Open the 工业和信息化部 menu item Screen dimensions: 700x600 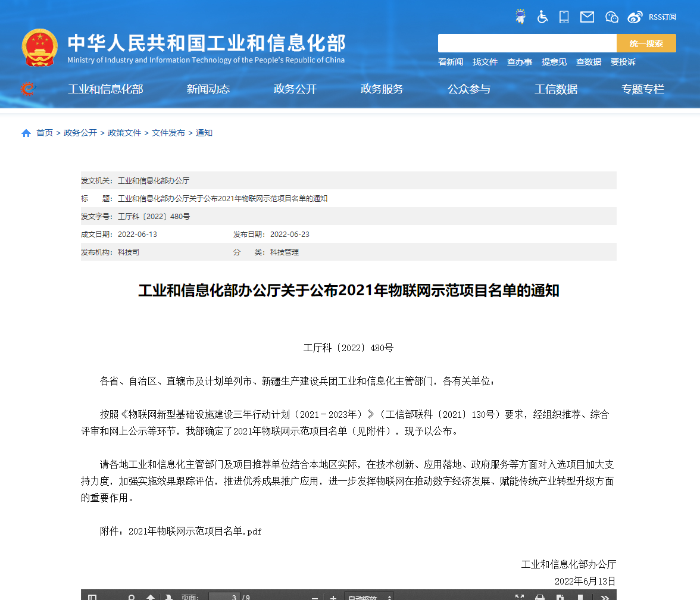coord(105,89)
